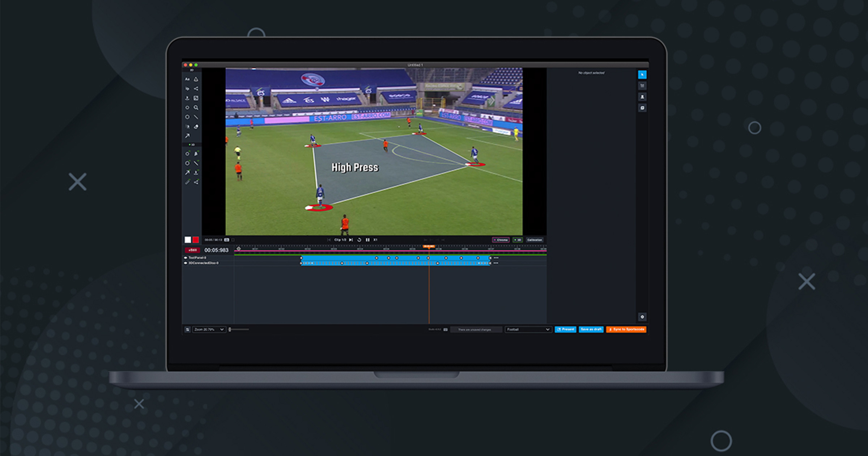Select the text annotation tool
The height and width of the screenshot is (456, 868).
point(188,79)
